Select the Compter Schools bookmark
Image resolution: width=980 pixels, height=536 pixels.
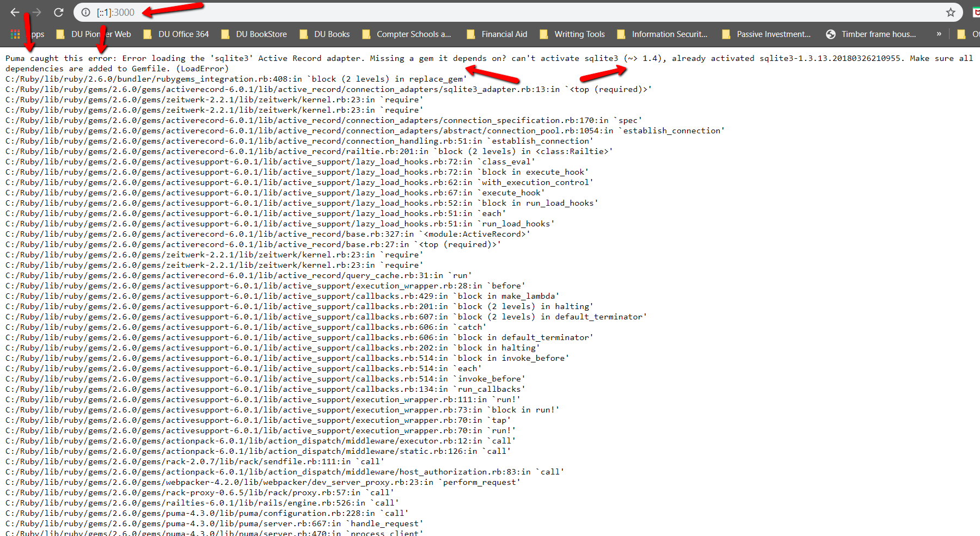tap(414, 34)
